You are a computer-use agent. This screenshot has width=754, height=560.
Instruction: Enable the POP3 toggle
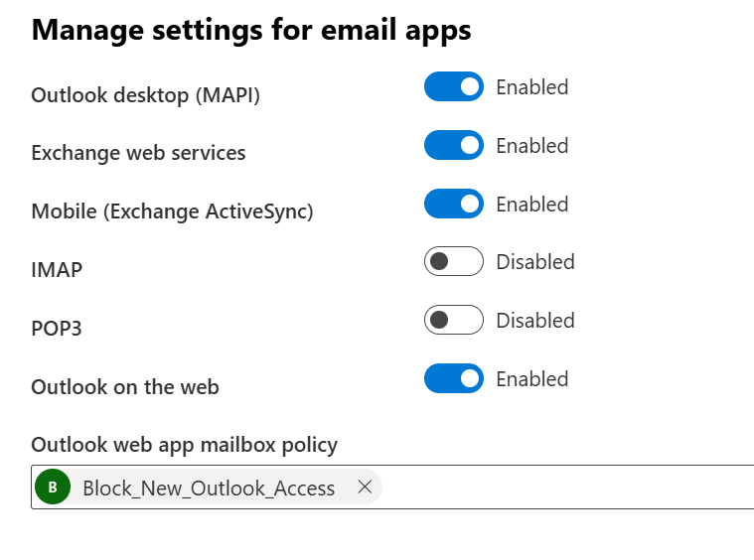(x=453, y=320)
